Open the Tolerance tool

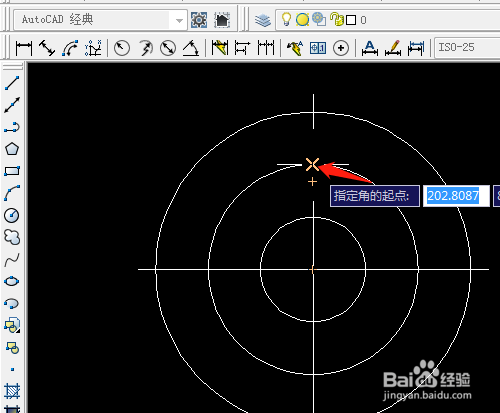318,48
